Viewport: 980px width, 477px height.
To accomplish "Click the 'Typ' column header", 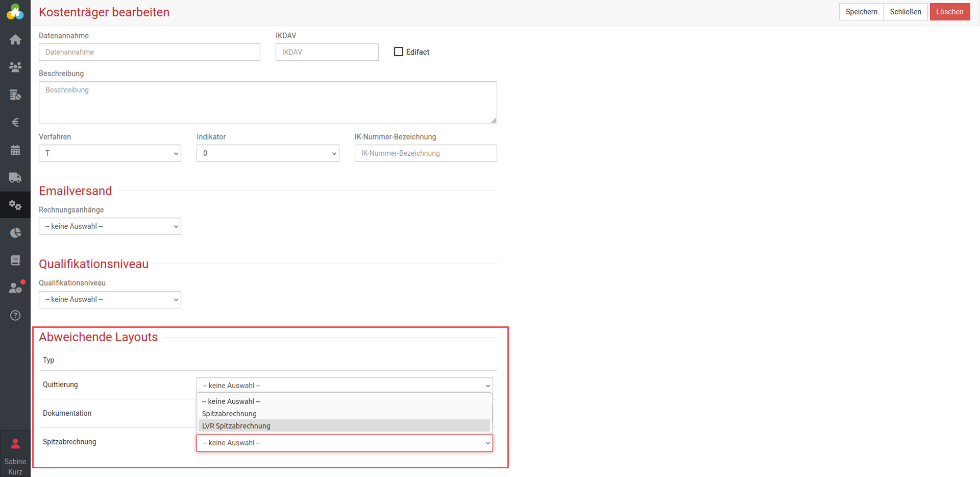I will pyautogui.click(x=48, y=360).
